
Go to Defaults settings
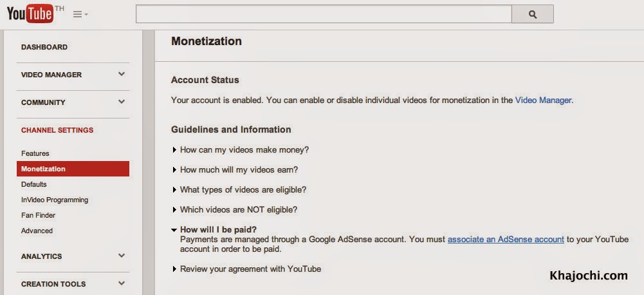[34, 184]
